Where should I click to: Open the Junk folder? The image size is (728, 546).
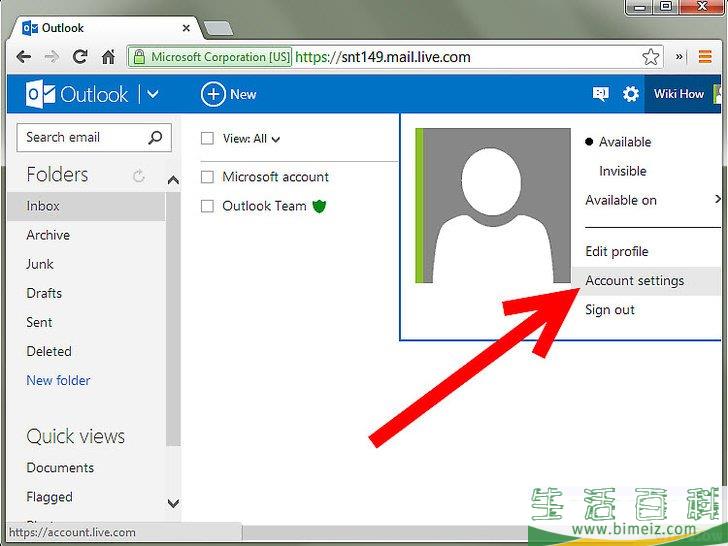click(x=39, y=264)
